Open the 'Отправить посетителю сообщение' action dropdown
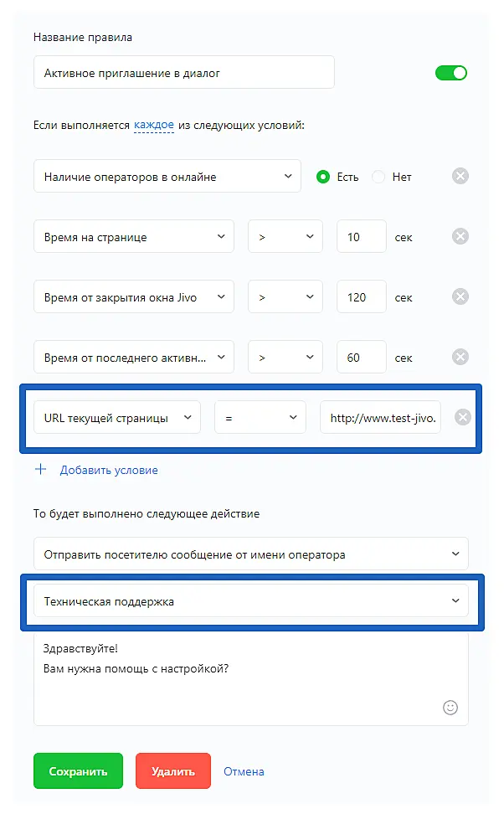The width and height of the screenshot is (504, 814). (251, 554)
